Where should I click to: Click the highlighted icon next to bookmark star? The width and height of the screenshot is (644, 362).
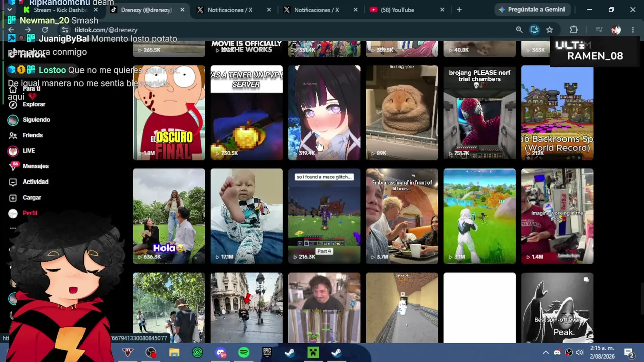point(534,30)
